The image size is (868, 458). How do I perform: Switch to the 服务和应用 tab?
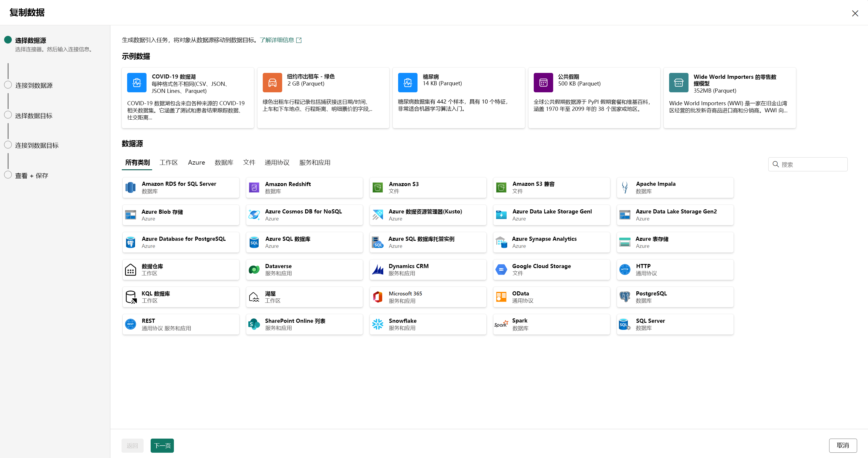click(x=315, y=163)
